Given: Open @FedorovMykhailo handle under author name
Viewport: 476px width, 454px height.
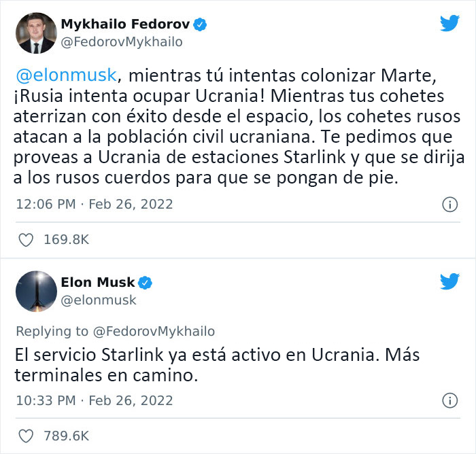Looking at the screenshot, I should coord(122,42).
